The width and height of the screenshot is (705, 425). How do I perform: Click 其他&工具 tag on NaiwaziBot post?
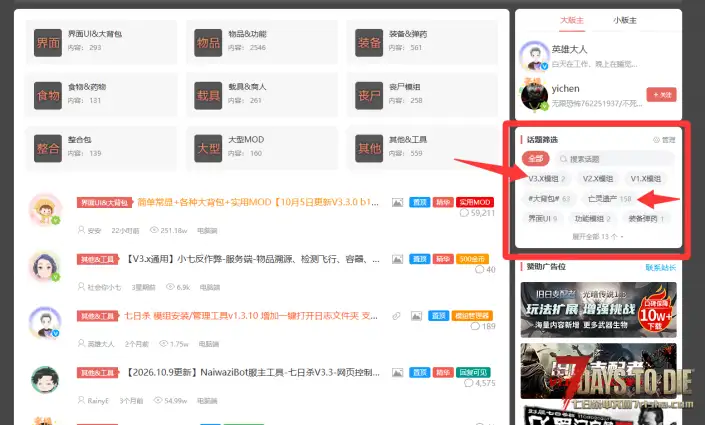click(98, 373)
